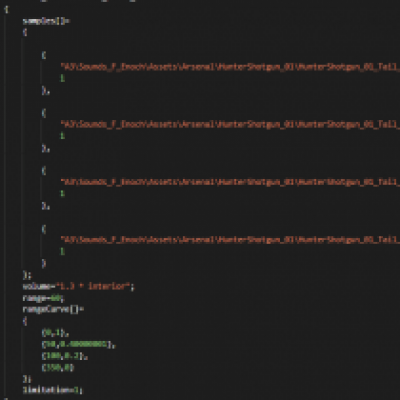Click the green 1 value under fourth sample path
The width and height of the screenshot is (400, 400).
(62, 251)
